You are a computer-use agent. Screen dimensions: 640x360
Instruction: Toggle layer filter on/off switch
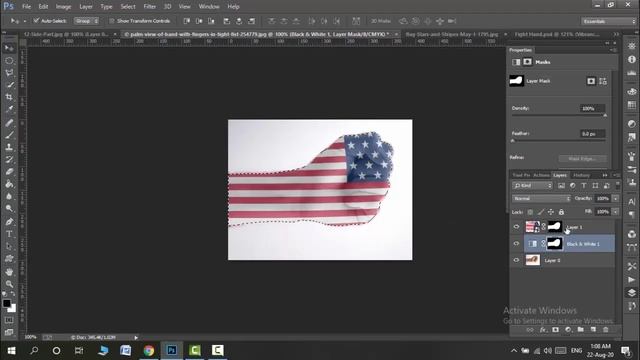(617, 185)
